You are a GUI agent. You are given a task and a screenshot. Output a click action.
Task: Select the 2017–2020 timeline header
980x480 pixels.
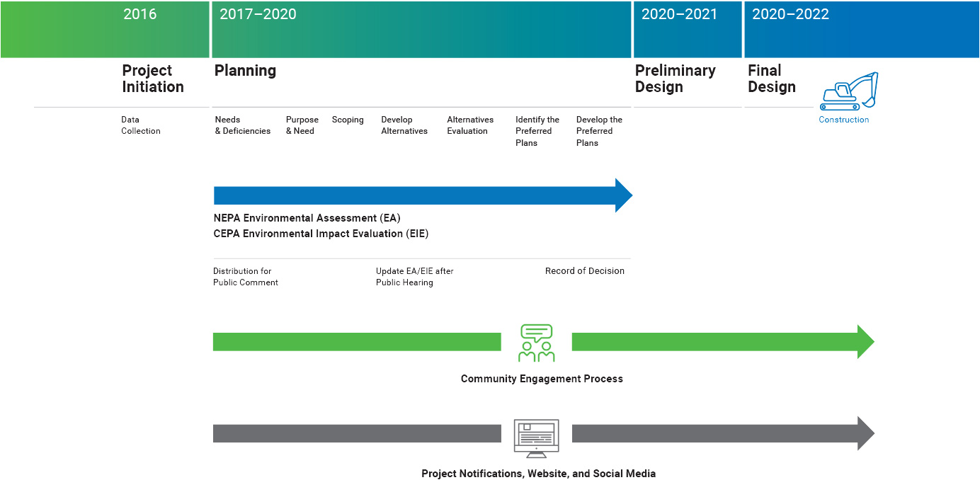pos(258,15)
